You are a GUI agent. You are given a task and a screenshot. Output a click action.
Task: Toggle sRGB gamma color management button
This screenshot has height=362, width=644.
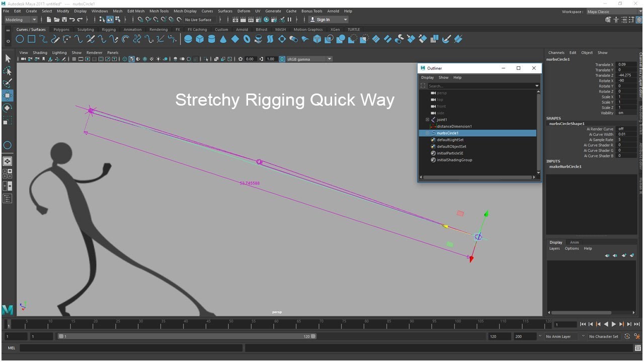click(282, 59)
